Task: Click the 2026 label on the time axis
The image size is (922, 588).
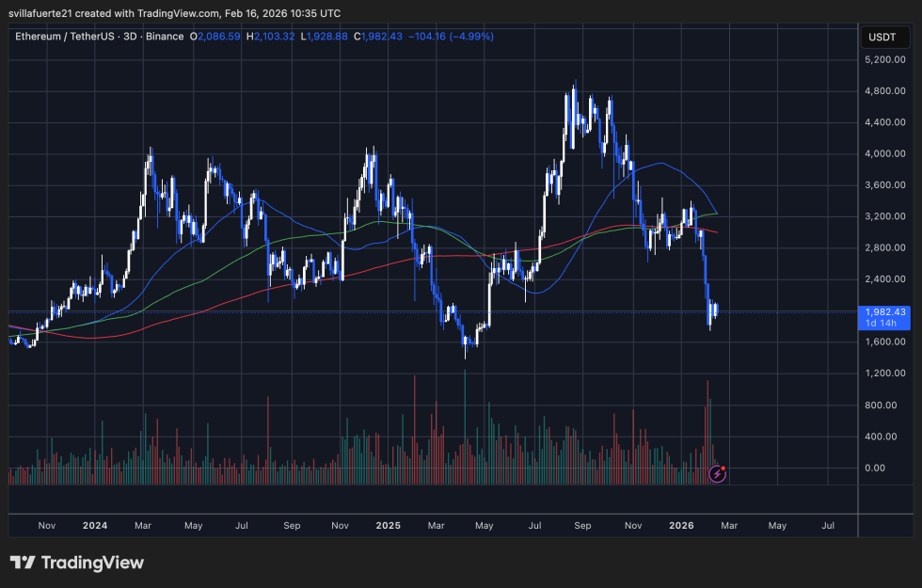Action: (681, 526)
